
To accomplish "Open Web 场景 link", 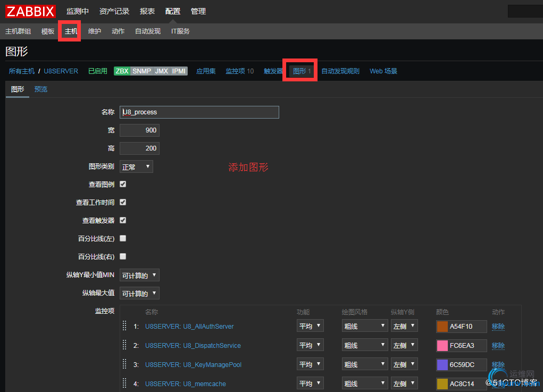I will pos(383,71).
